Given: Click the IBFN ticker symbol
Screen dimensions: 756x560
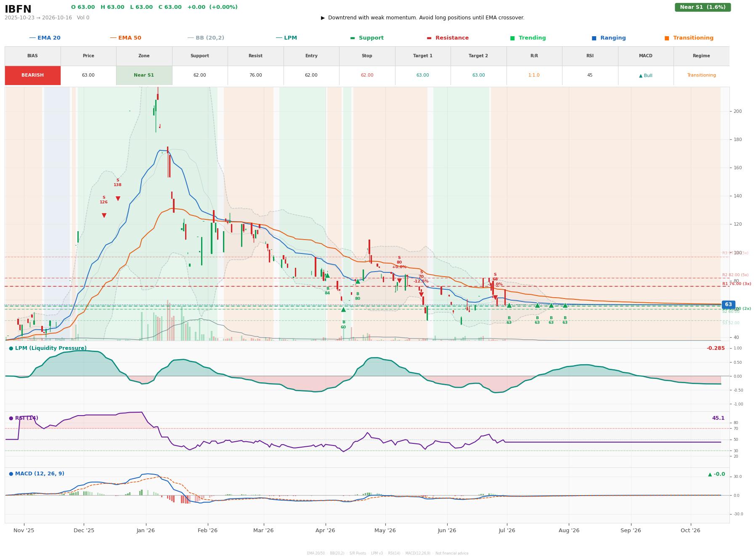Looking at the screenshot, I should [x=18, y=9].
